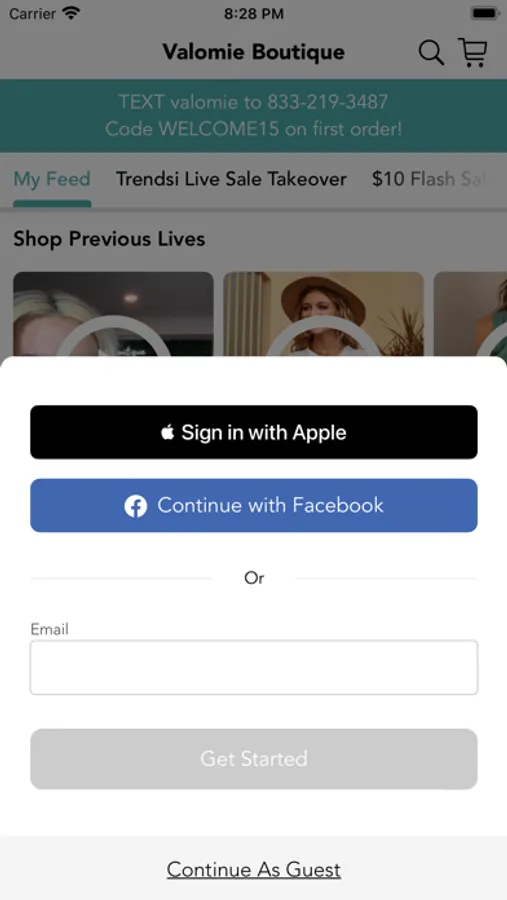Open the partially visible third live thumbnail
507x900 pixels.
point(470,314)
